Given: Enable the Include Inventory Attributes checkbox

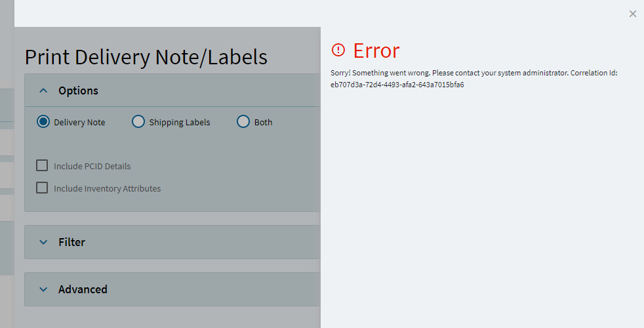Looking at the screenshot, I should pyautogui.click(x=42, y=188).
